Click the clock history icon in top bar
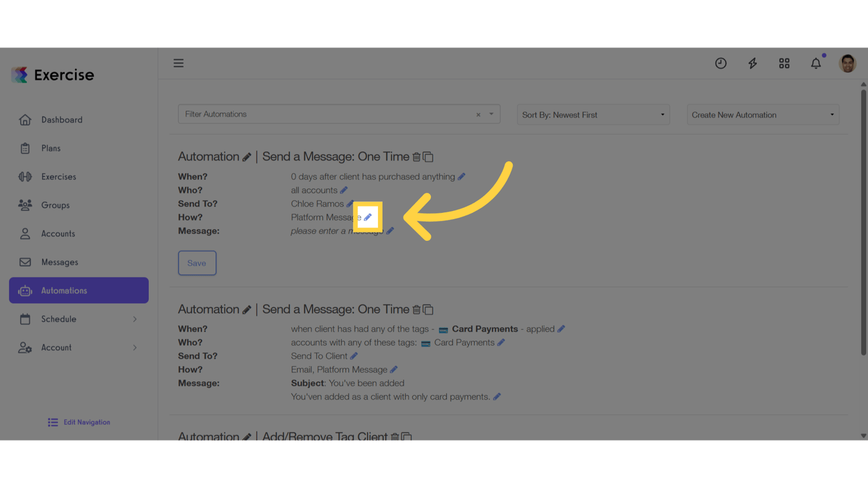Viewport: 868px width, 488px height. coord(721,63)
